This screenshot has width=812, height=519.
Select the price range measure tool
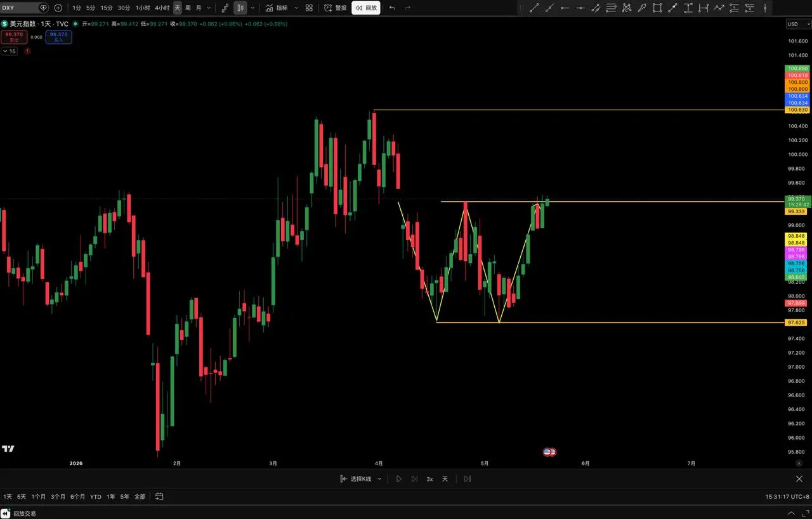click(x=688, y=8)
